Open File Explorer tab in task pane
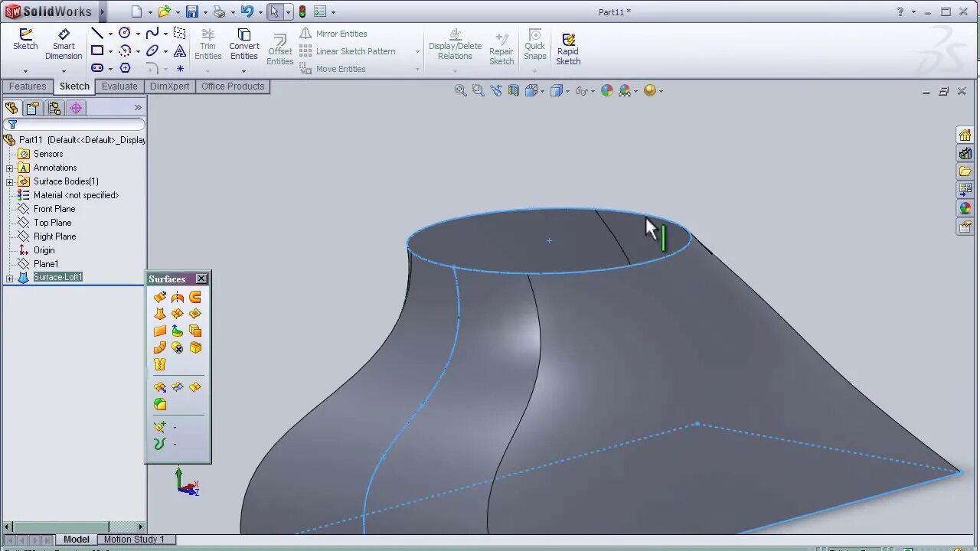The width and height of the screenshot is (980, 551). click(965, 171)
